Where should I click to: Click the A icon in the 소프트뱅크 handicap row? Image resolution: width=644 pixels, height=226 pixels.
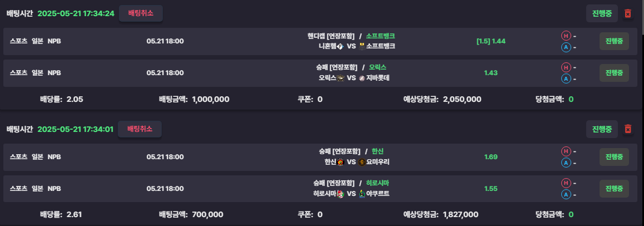click(566, 47)
